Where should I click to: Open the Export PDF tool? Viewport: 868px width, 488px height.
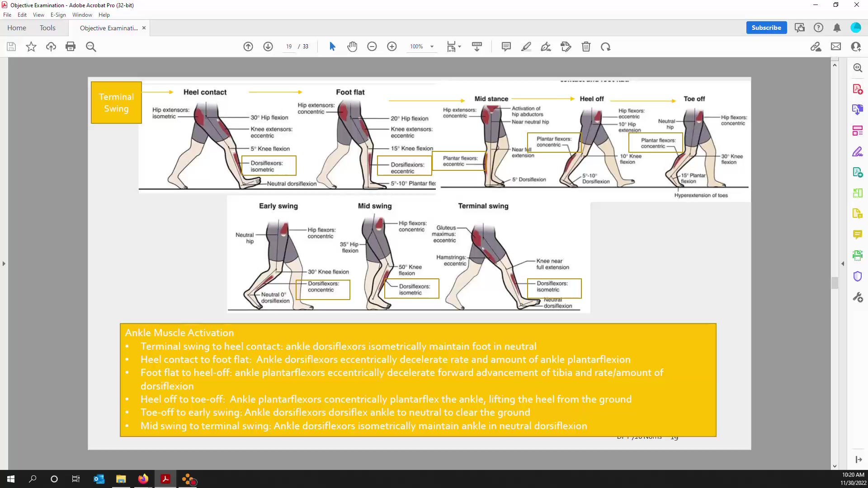[x=858, y=109]
